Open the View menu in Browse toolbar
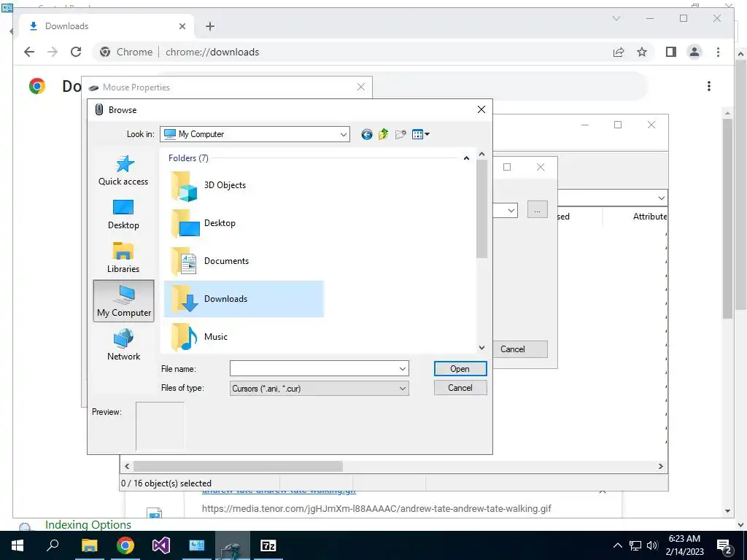Image resolution: width=747 pixels, height=560 pixels. click(x=420, y=134)
